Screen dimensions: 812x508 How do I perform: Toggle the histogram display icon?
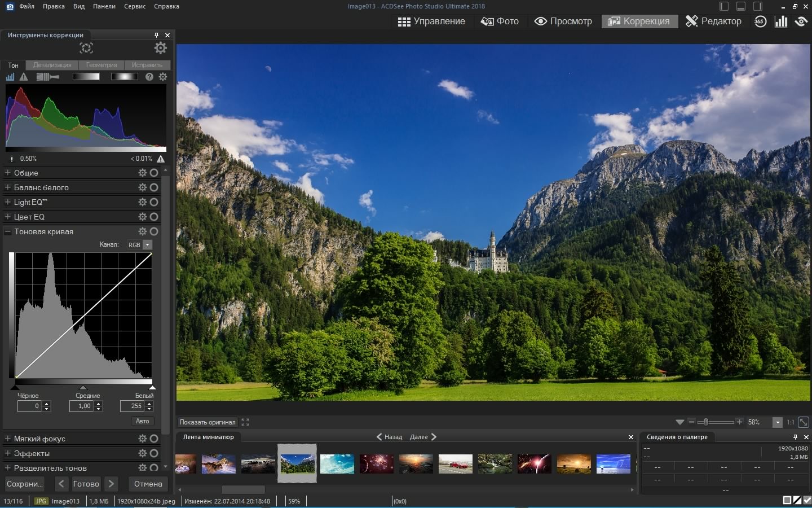[x=10, y=77]
